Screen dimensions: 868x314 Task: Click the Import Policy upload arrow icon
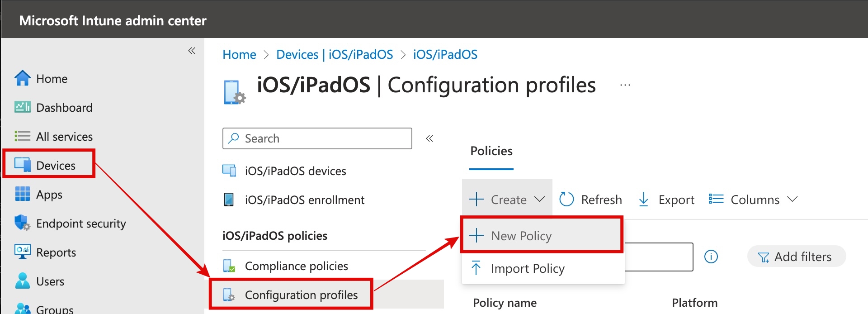(476, 268)
